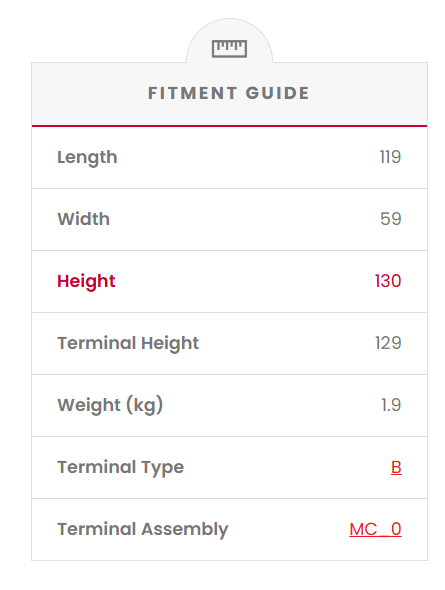
Task: Click empty middle of Terminal Assembly row
Action: (289, 530)
